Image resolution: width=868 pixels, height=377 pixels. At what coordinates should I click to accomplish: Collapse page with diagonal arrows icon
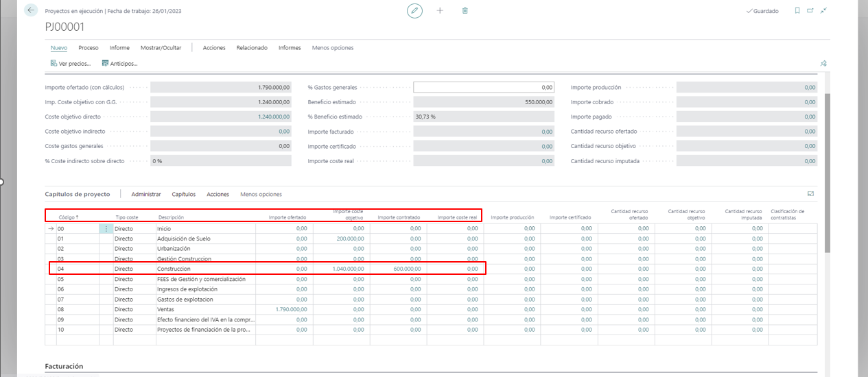coord(824,11)
